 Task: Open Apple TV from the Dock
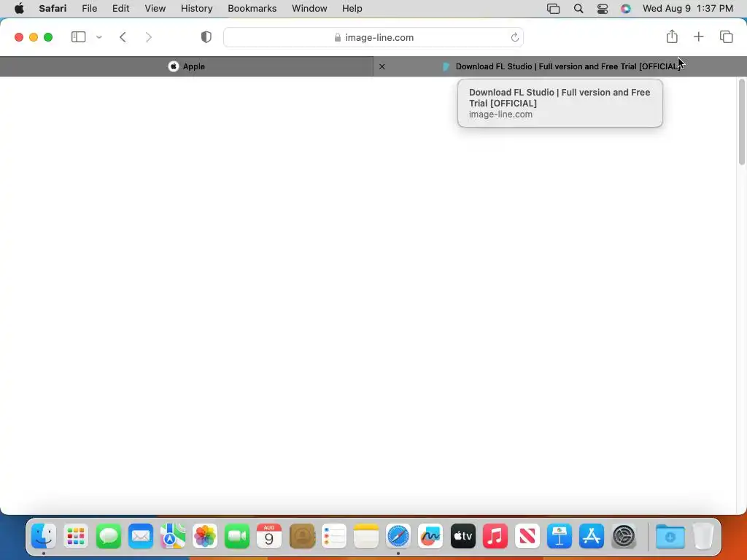463,536
